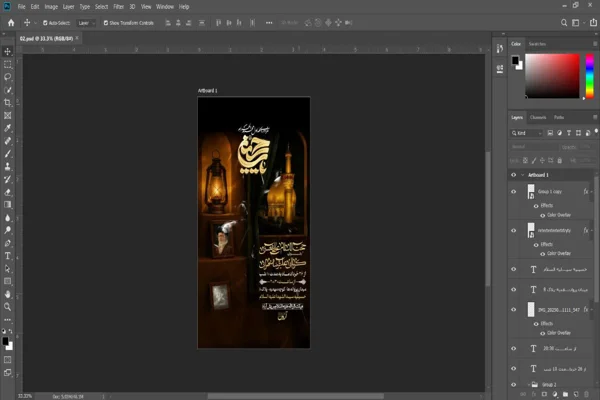Click the rainbow hue slider strip
The width and height of the screenshot is (600, 400).
tap(590, 76)
